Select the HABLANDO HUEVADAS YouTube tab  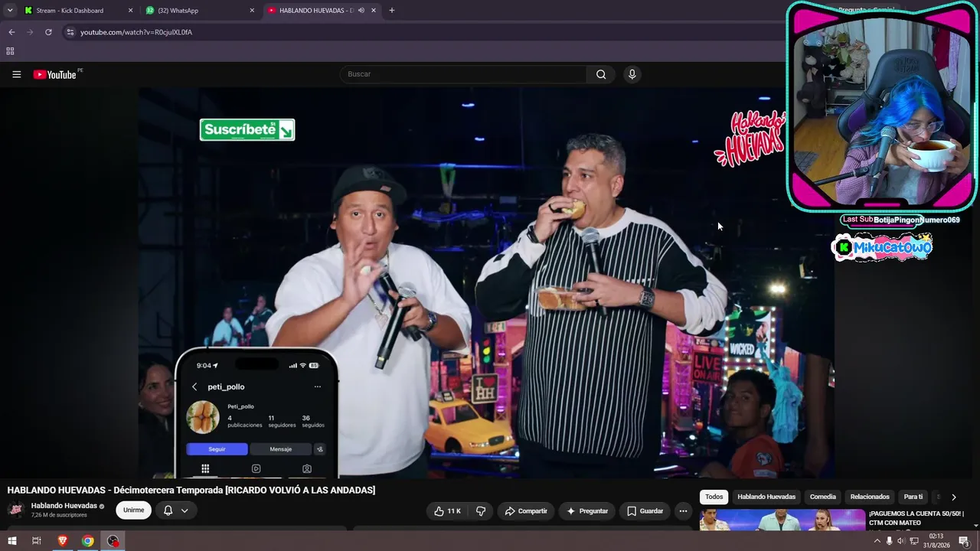coord(322,11)
